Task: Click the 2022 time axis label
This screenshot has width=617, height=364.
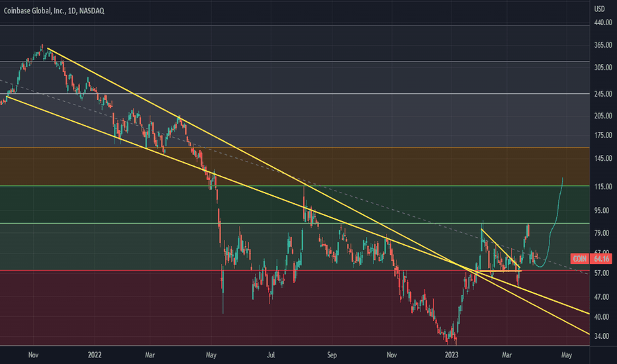Action: (x=95, y=355)
